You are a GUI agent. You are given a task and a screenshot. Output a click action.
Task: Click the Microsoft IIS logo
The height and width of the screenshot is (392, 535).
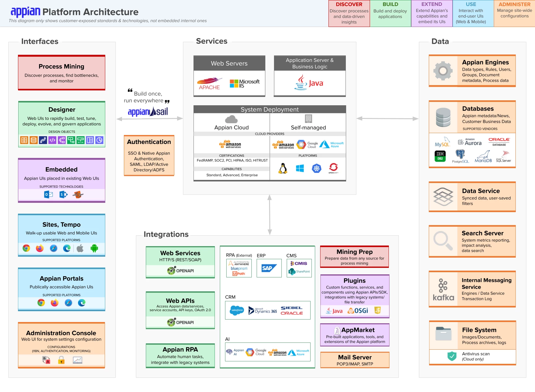click(x=244, y=83)
